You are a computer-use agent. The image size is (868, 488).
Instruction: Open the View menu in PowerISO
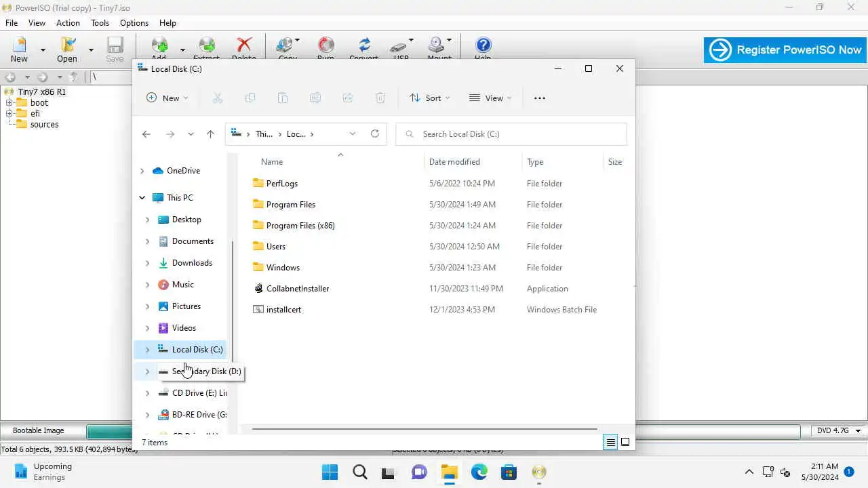tap(37, 23)
